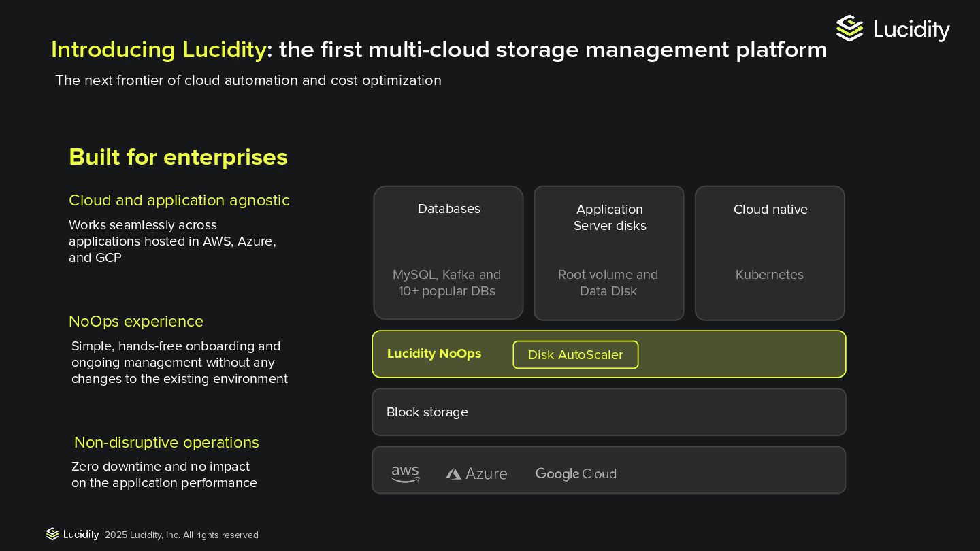Click the Built for enterprises heading

click(x=178, y=157)
